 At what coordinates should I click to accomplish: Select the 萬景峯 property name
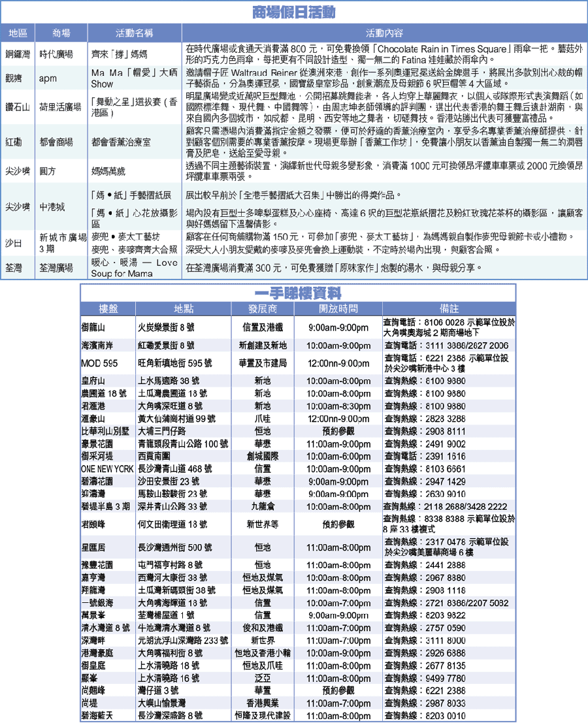click(x=93, y=615)
